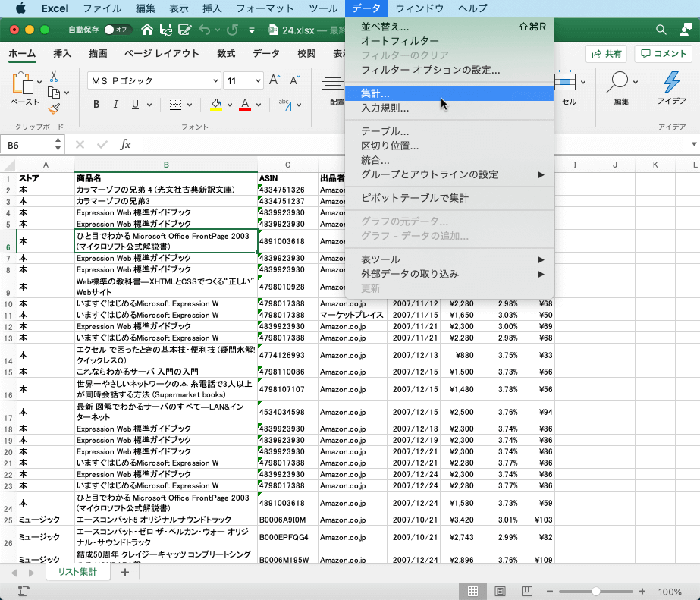The image size is (700, 600).
Task: Add a new sheet with plus button
Action: [x=125, y=573]
